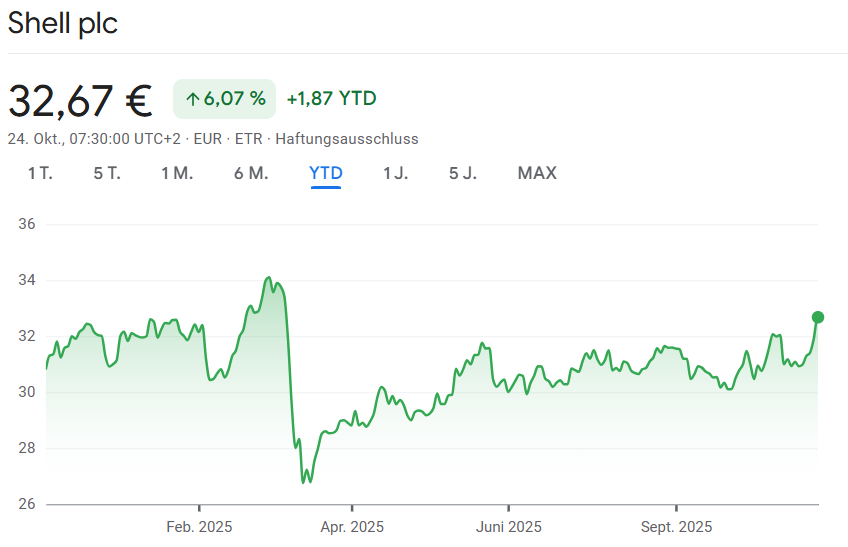
Task: Click the chart's highest peak near 34
Action: click(268, 278)
